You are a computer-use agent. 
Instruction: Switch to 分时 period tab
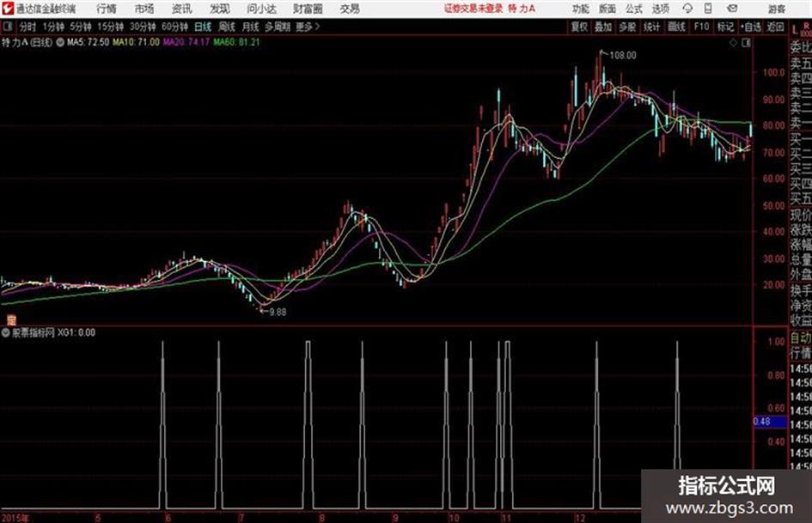tap(27, 27)
